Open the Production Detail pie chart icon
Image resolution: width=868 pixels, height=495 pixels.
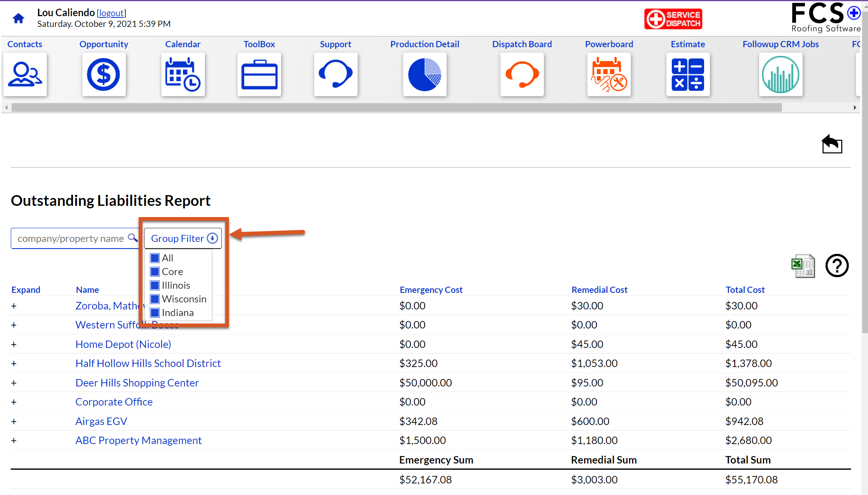point(425,75)
